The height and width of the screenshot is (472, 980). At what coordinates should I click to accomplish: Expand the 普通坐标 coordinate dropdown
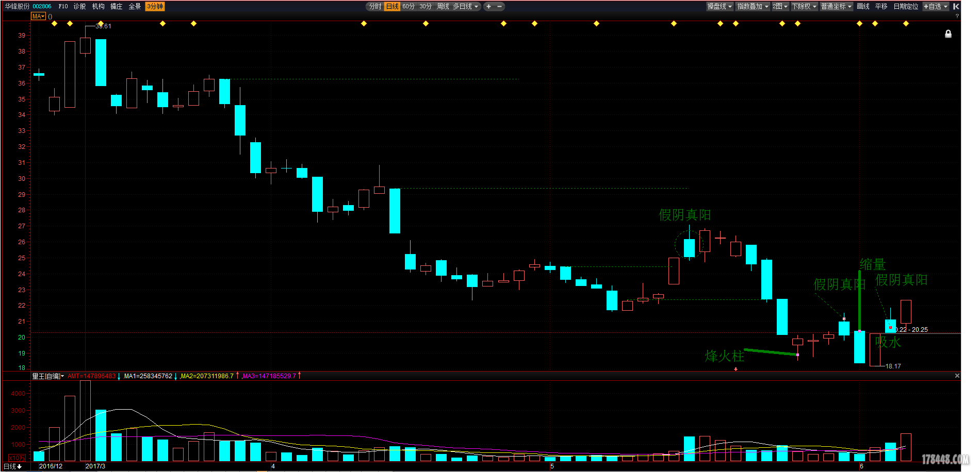836,6
